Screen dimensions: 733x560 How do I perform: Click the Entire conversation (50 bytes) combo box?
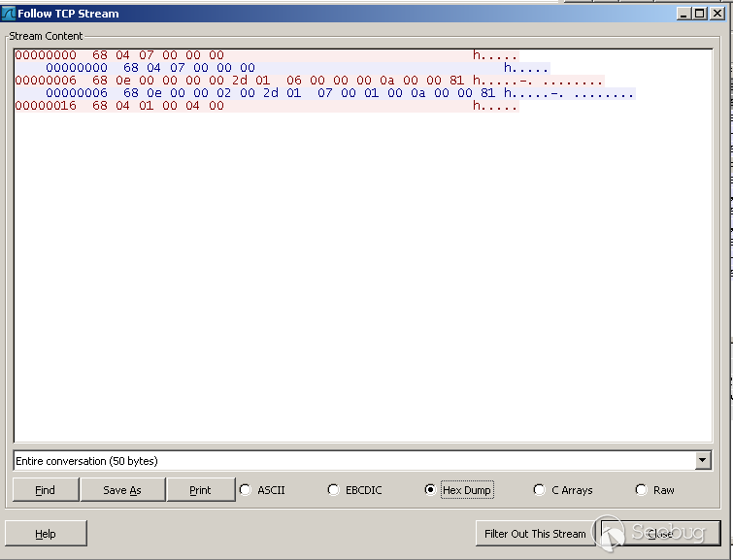pos(362,460)
